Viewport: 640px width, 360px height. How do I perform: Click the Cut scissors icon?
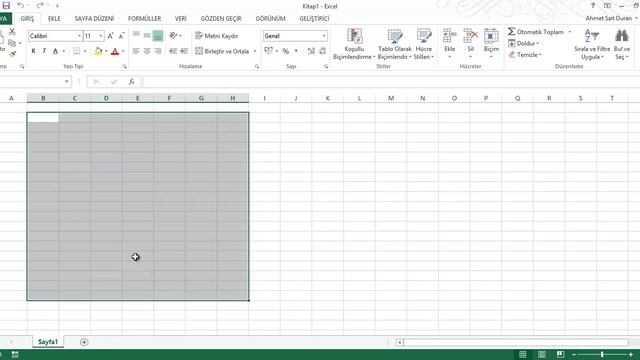(x=12, y=32)
